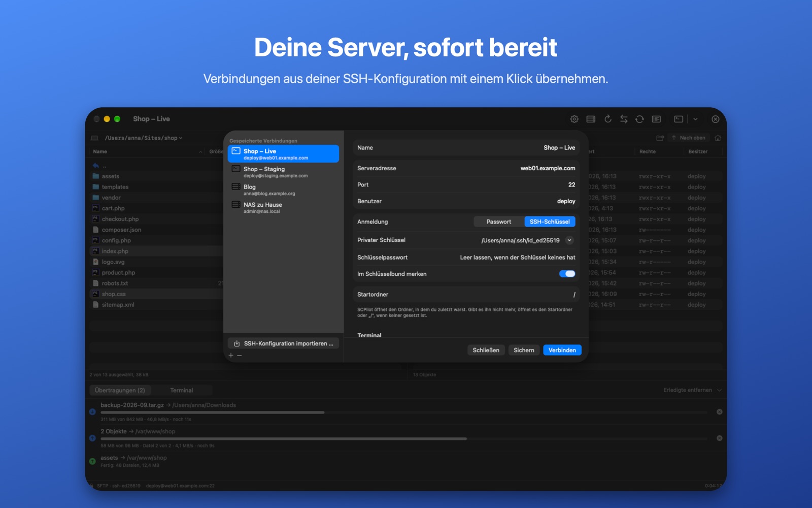Click the disconnect X icon in the toolbar
The width and height of the screenshot is (812, 508).
click(x=715, y=119)
